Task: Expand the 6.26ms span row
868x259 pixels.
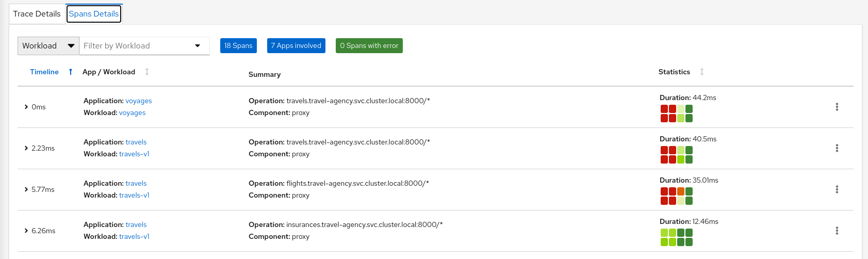Action: point(26,231)
